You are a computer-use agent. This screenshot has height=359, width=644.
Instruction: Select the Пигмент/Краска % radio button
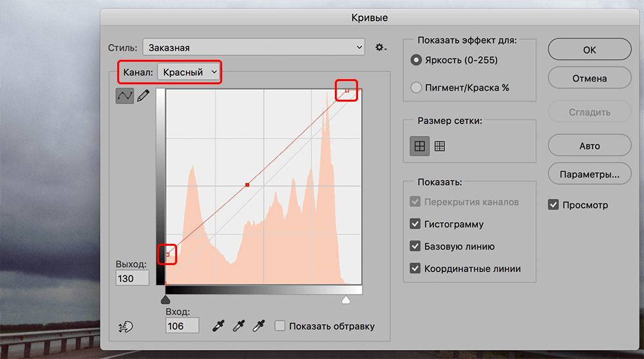[x=416, y=87]
